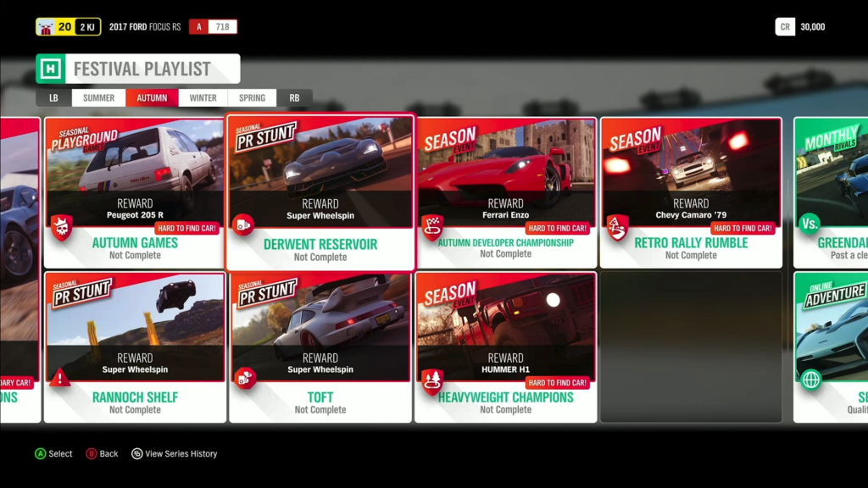This screenshot has width=868, height=488.
Task: Click the Autumn Games skull shield icon
Action: [62, 227]
